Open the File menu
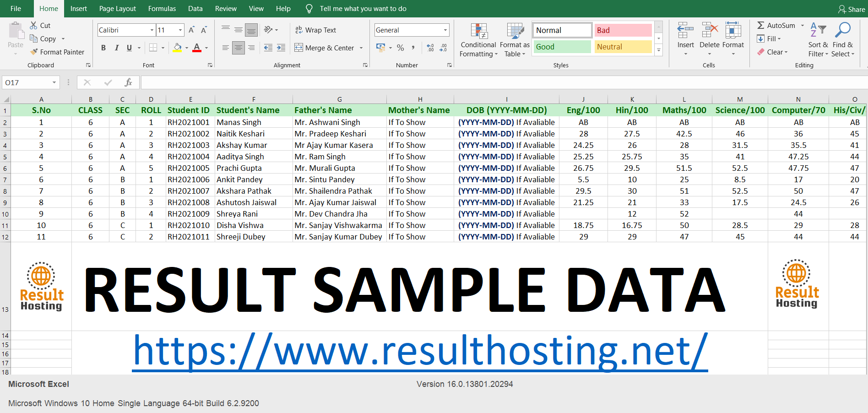 [x=16, y=9]
